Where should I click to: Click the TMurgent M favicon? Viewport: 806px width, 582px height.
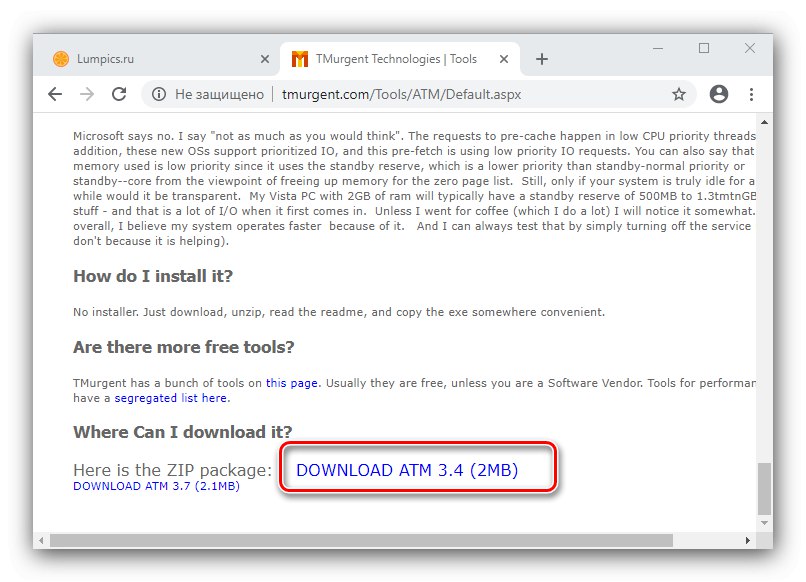[300, 59]
